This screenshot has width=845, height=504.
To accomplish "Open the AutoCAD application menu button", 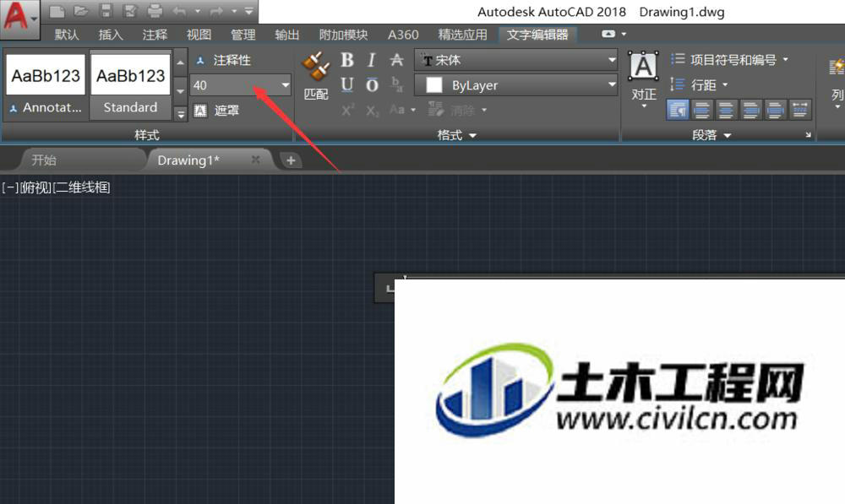I will [19, 19].
